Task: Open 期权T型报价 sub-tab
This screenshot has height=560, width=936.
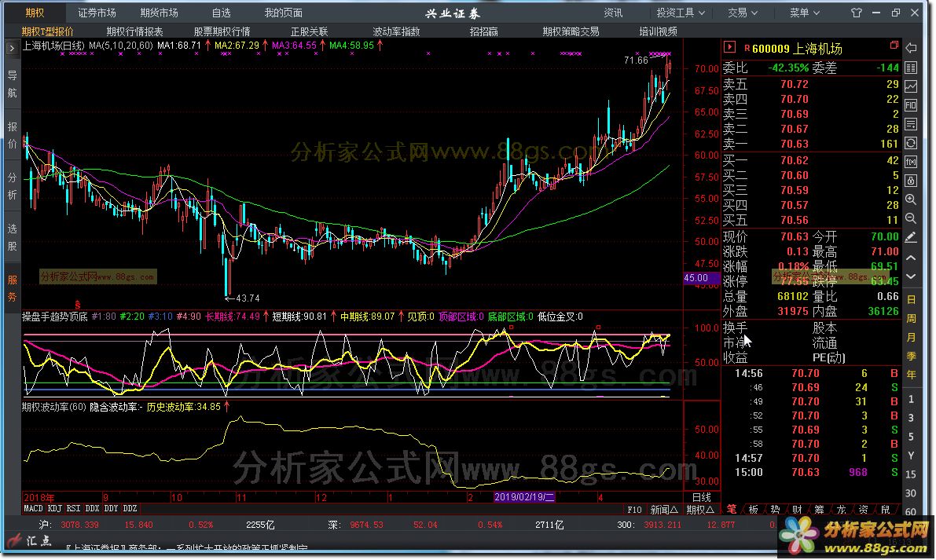Action: click(x=48, y=31)
